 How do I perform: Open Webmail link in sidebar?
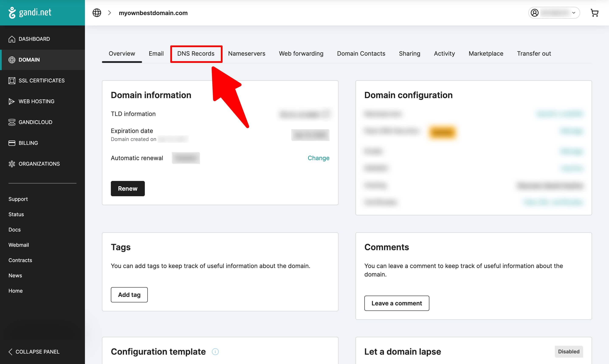pos(19,245)
